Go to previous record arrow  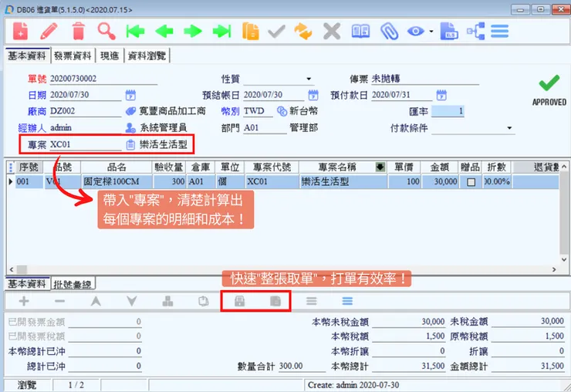[164, 32]
